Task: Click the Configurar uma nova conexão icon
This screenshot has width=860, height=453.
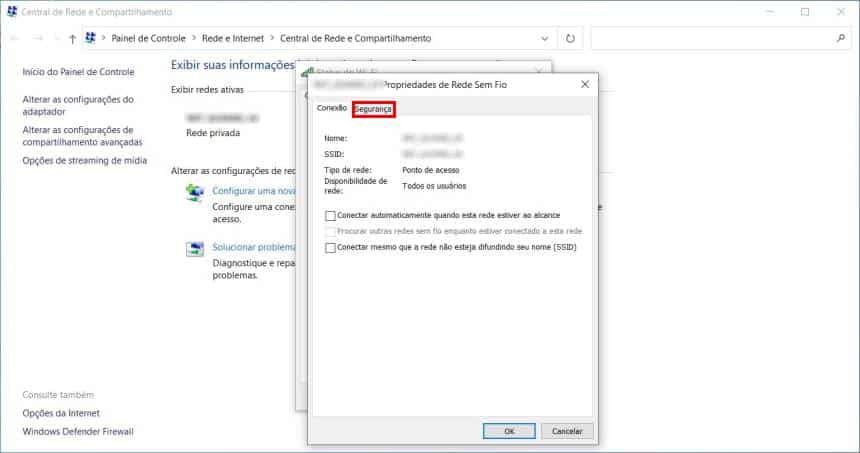Action: coord(195,194)
